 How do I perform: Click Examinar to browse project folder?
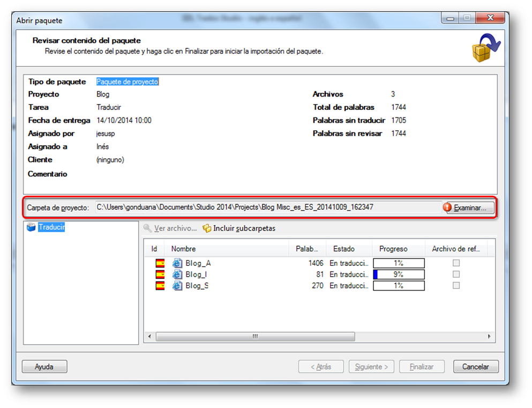pyautogui.click(x=468, y=207)
